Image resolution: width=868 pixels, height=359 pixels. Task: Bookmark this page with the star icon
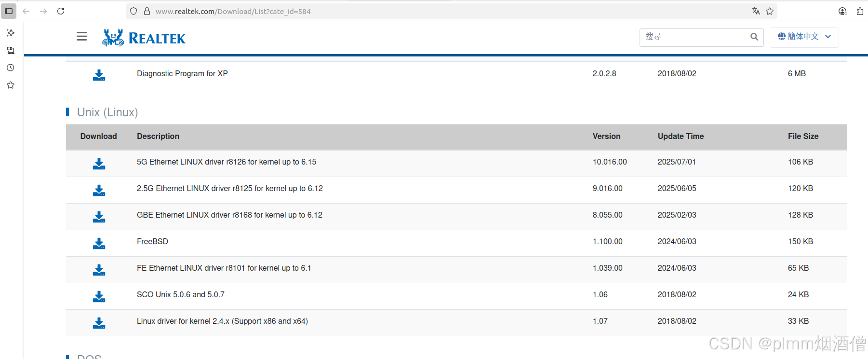[x=770, y=11]
